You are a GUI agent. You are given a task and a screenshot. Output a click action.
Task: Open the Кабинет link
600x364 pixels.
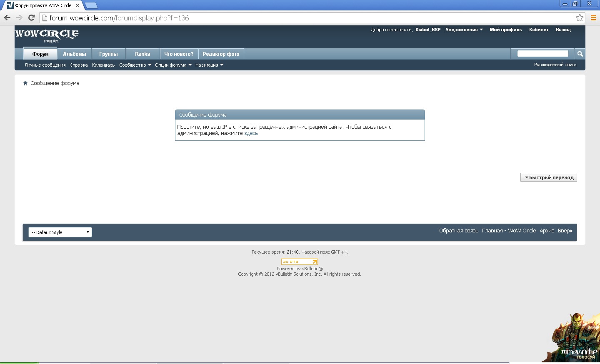(539, 30)
